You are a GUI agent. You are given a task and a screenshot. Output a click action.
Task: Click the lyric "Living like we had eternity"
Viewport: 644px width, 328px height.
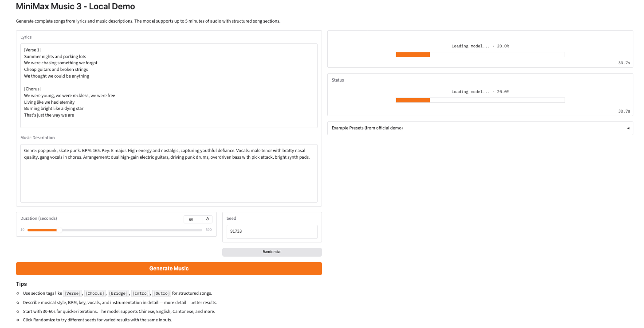click(x=49, y=102)
